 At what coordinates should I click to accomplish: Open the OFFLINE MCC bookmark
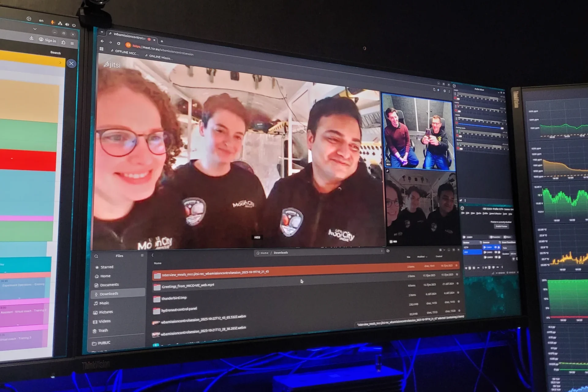click(x=127, y=53)
